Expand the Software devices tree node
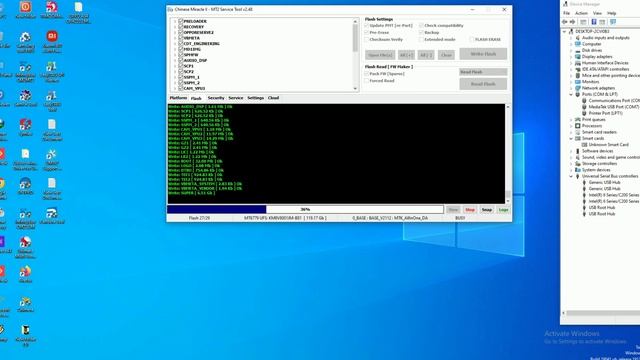This screenshot has width=640, height=360. (571, 151)
